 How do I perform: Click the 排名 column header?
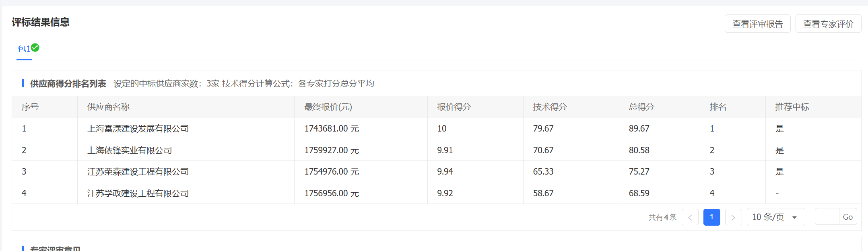coord(718,107)
